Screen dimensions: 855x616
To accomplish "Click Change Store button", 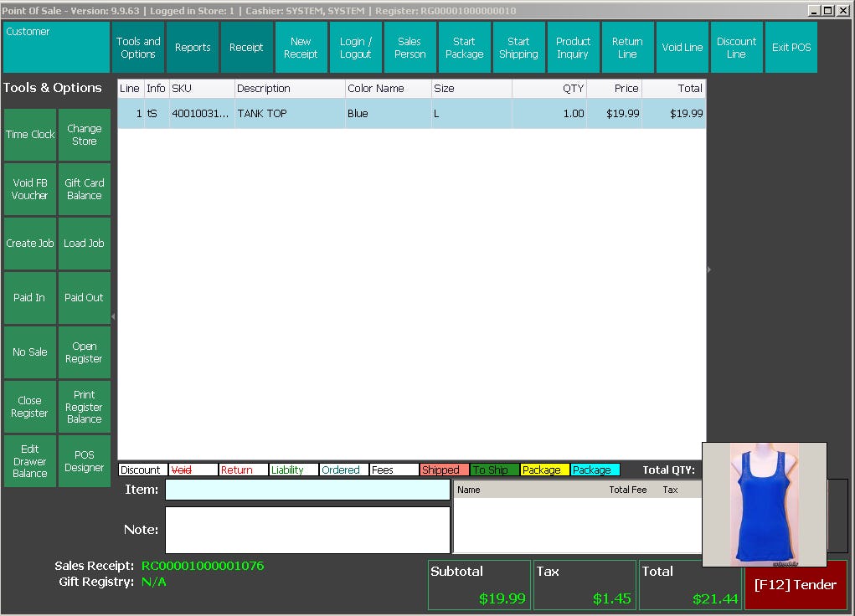I will [x=85, y=135].
